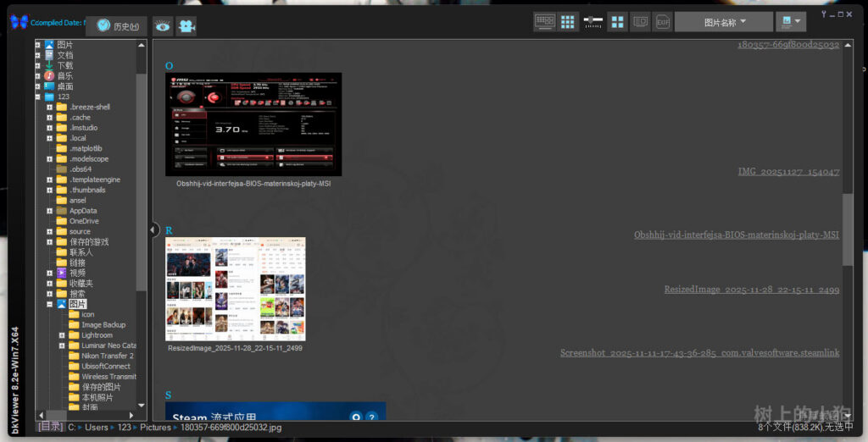Click the blue butterfly app logo
Viewport: 868px width, 442px height.
point(18,22)
